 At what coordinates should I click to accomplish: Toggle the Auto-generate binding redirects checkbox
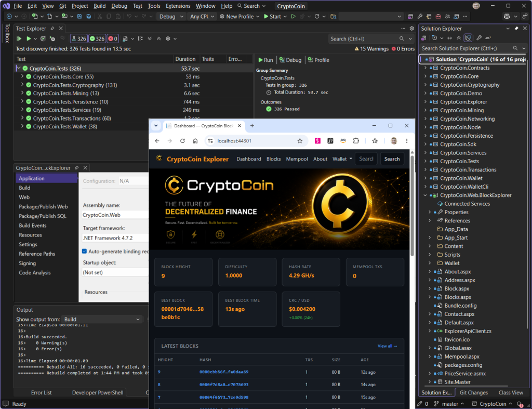(85, 252)
